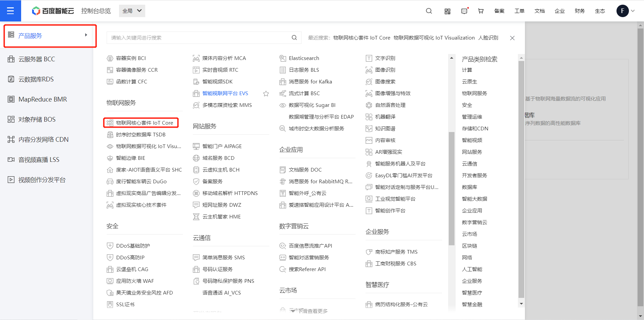The height and width of the screenshot is (320, 644).
Task: Open the message notifications icon
Action: [465, 11]
